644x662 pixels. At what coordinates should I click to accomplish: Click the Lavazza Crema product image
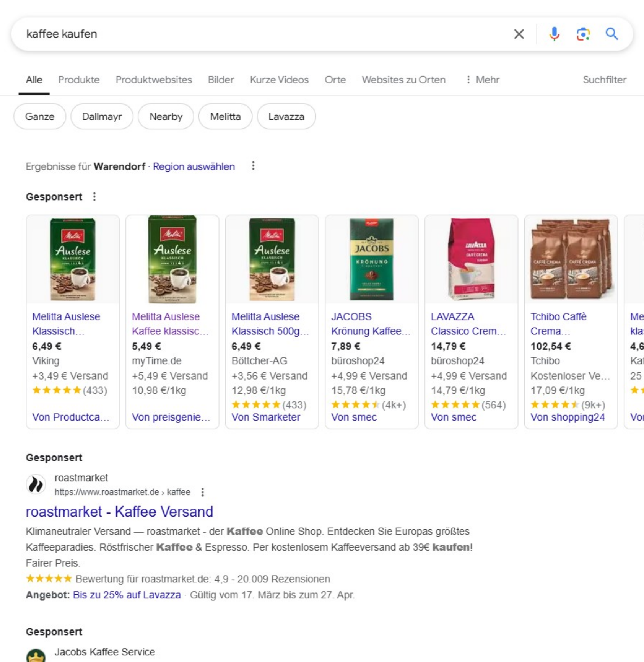click(x=471, y=259)
